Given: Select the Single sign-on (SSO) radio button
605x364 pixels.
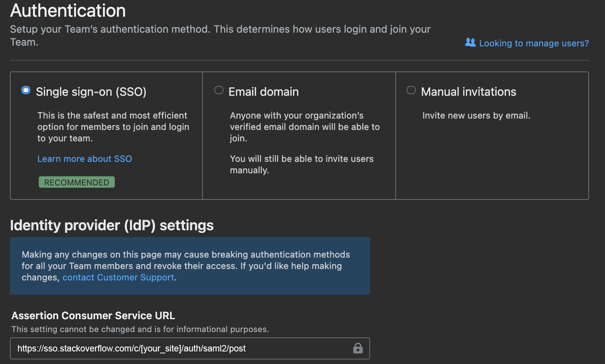Looking at the screenshot, I should click(x=26, y=90).
